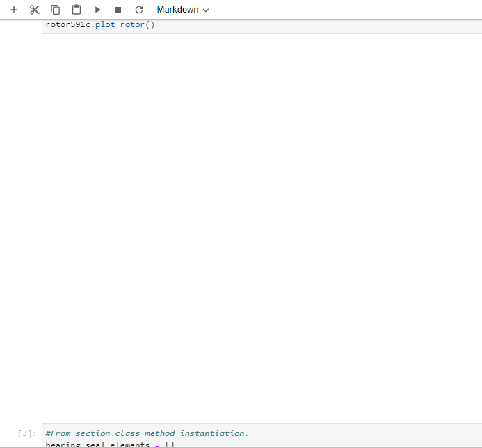
Task: Paste cell from the clipboard icon
Action: coord(77,10)
